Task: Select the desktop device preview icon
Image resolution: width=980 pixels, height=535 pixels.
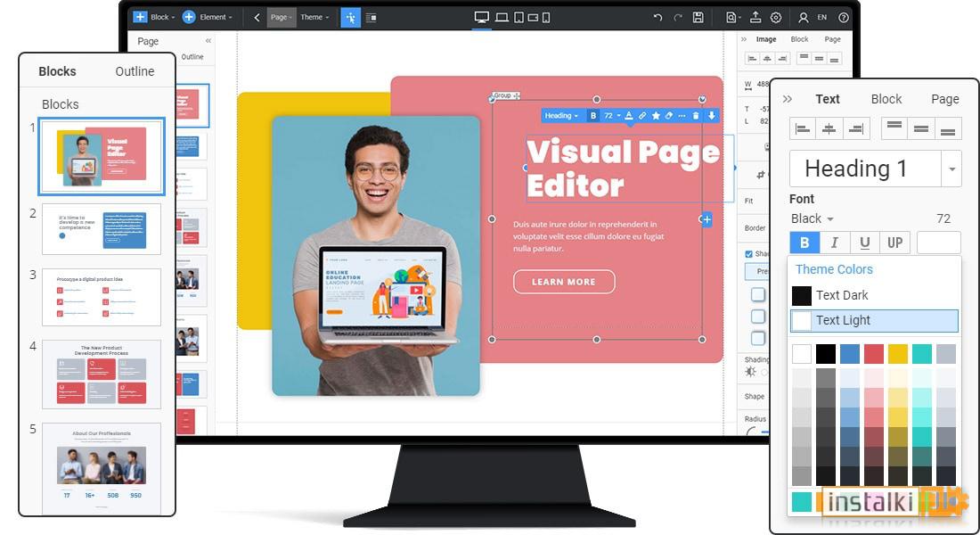Action: point(481,18)
